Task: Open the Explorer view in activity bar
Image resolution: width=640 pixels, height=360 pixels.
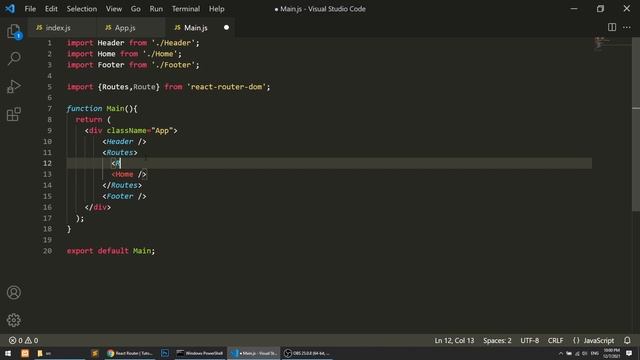Action: click(13, 31)
